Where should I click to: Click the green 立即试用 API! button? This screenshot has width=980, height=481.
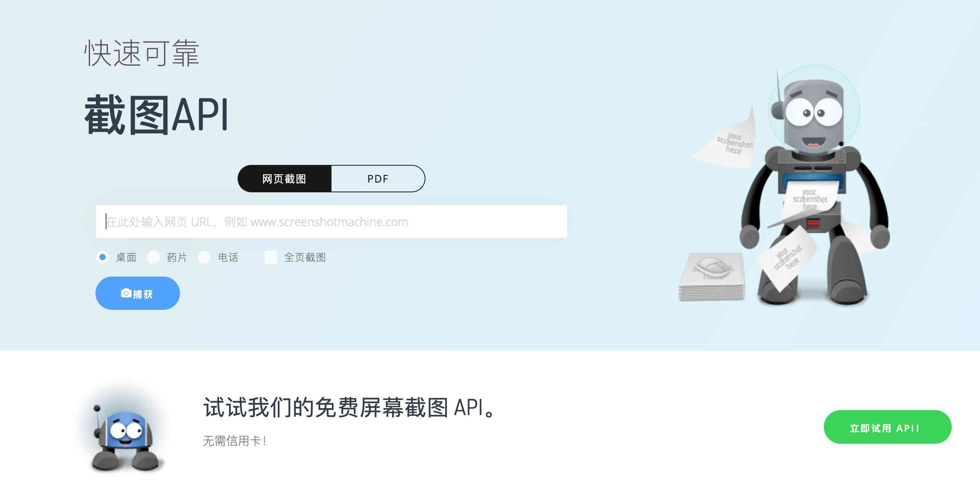(888, 427)
